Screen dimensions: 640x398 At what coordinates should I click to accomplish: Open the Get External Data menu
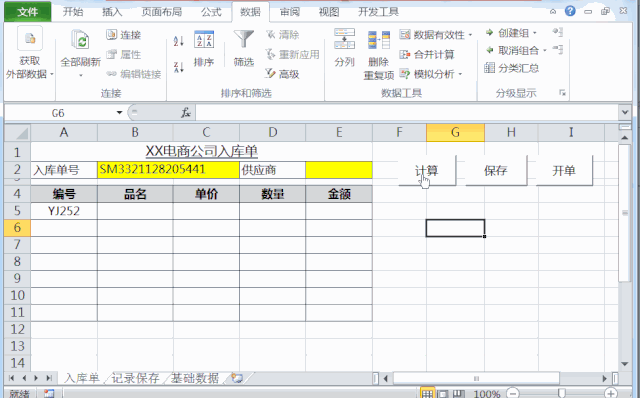pos(29,52)
